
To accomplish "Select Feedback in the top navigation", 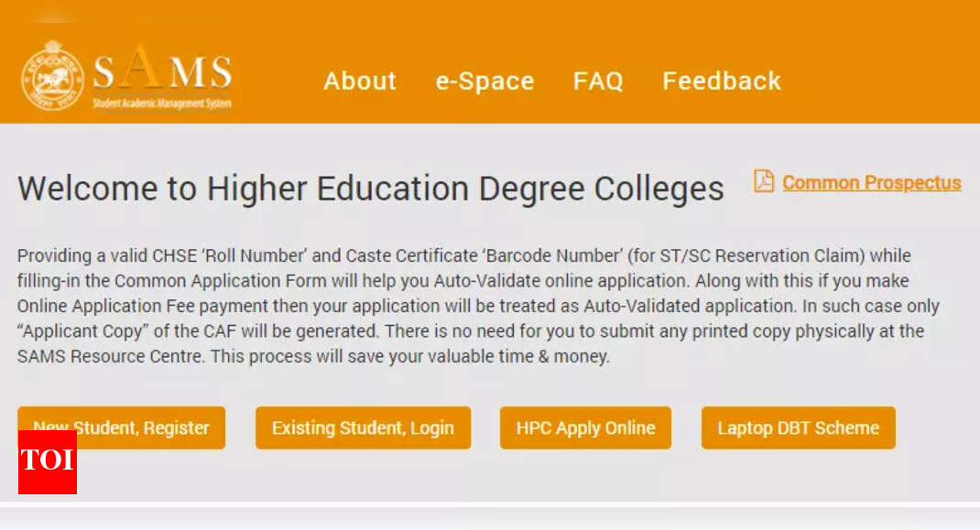I will click(722, 81).
